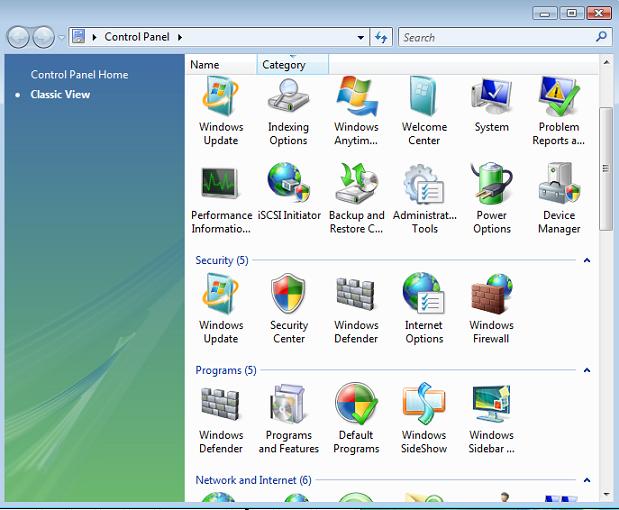Viewport: 619px width, 510px height.
Task: Expand the arrow after Control Panel breadcrumb
Action: [x=180, y=38]
